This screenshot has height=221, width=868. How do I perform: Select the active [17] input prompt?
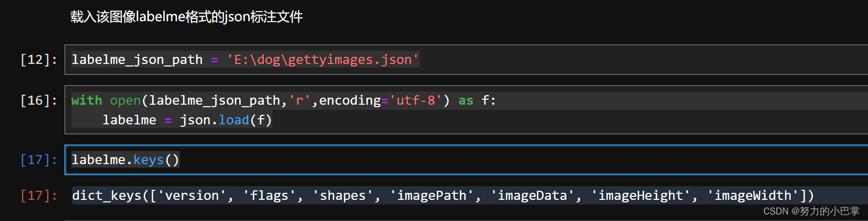click(39, 160)
